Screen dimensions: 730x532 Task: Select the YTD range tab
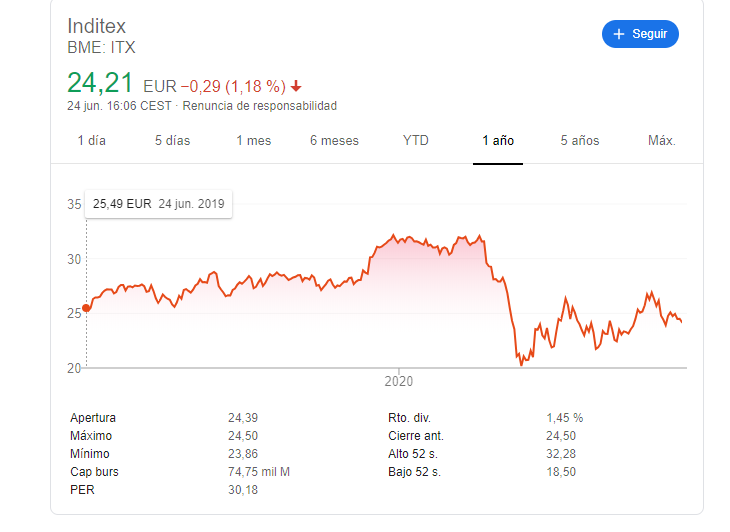click(416, 141)
